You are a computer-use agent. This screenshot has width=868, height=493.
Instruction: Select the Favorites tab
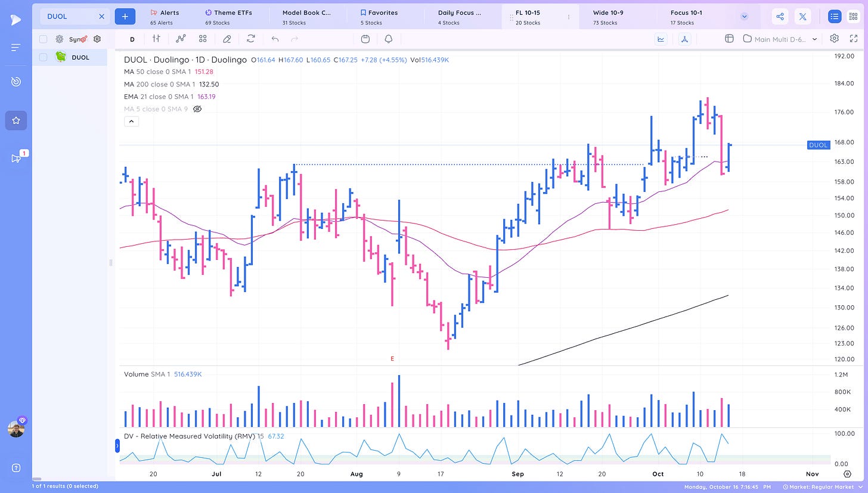click(379, 17)
